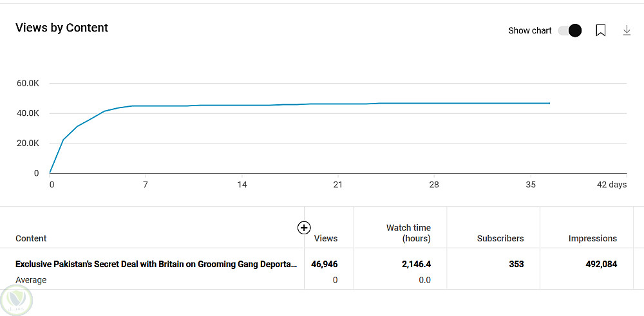The width and height of the screenshot is (644, 316).
Task: Sort table by Views column header
Action: click(x=325, y=238)
